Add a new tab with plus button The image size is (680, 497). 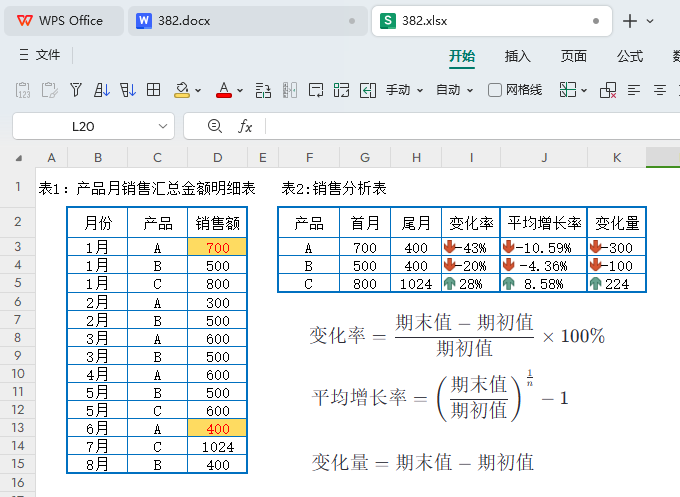[630, 21]
